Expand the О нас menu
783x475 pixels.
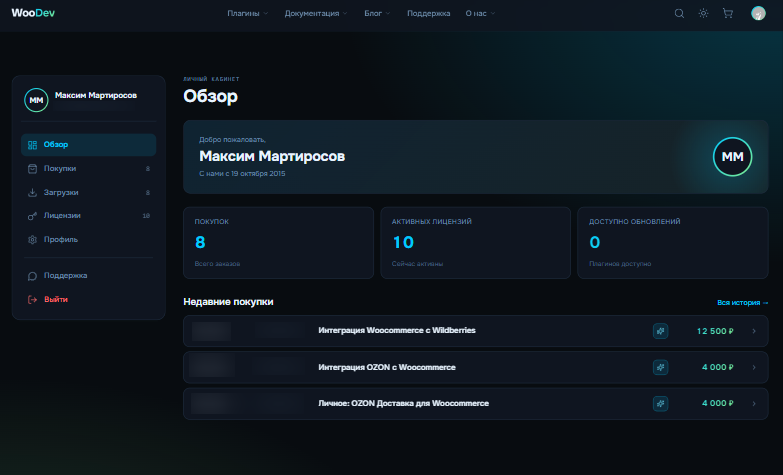click(480, 13)
